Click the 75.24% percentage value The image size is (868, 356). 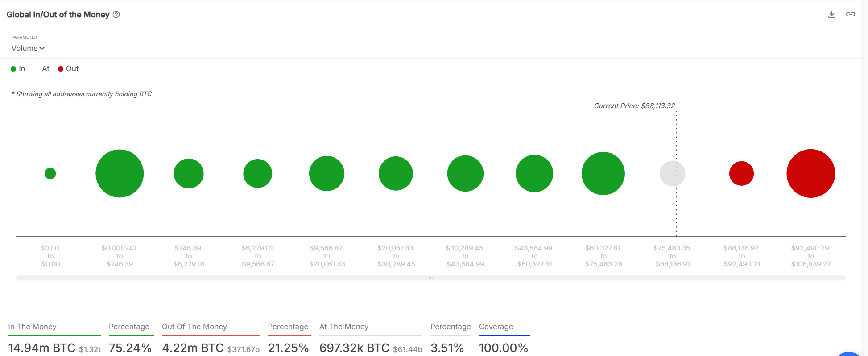coord(130,348)
